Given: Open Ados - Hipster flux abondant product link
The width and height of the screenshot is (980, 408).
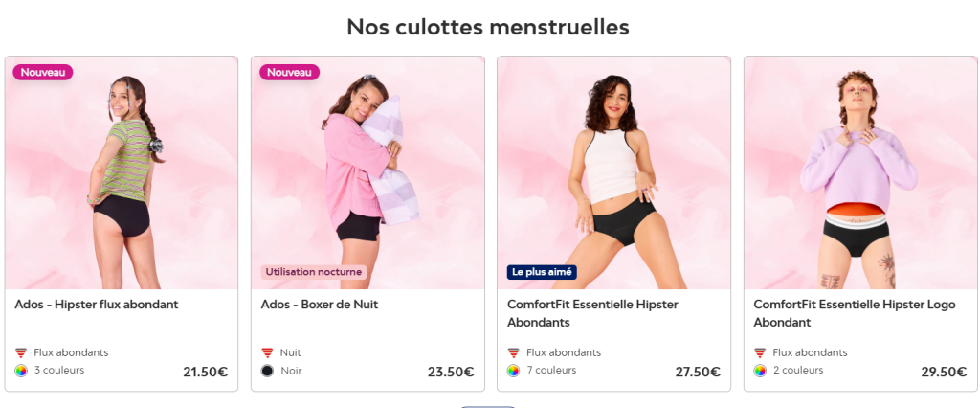Looking at the screenshot, I should click(97, 305).
